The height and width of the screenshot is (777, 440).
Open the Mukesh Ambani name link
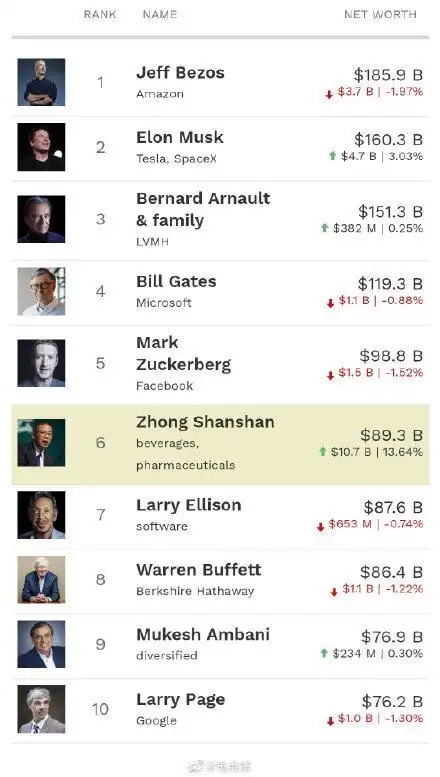coord(203,635)
